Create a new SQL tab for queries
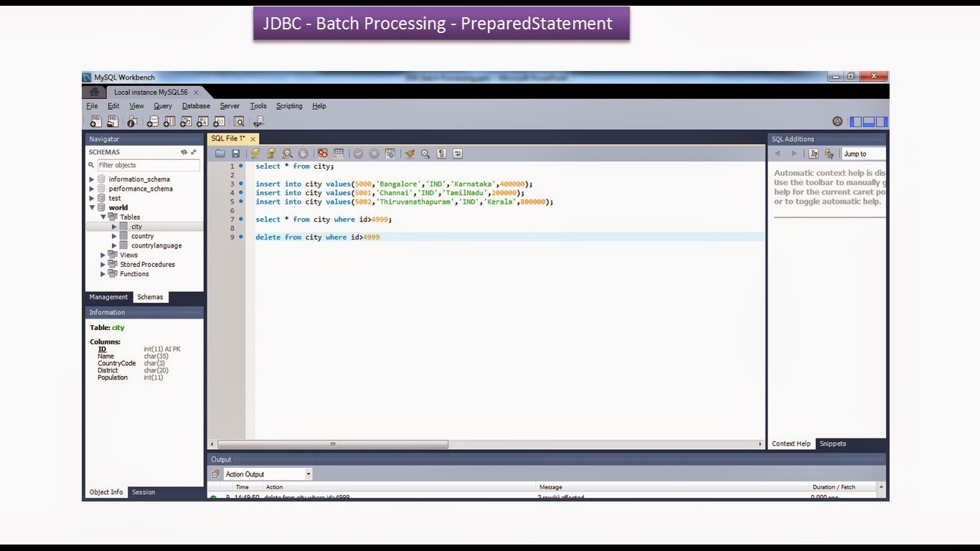980x551 pixels. pos(95,122)
